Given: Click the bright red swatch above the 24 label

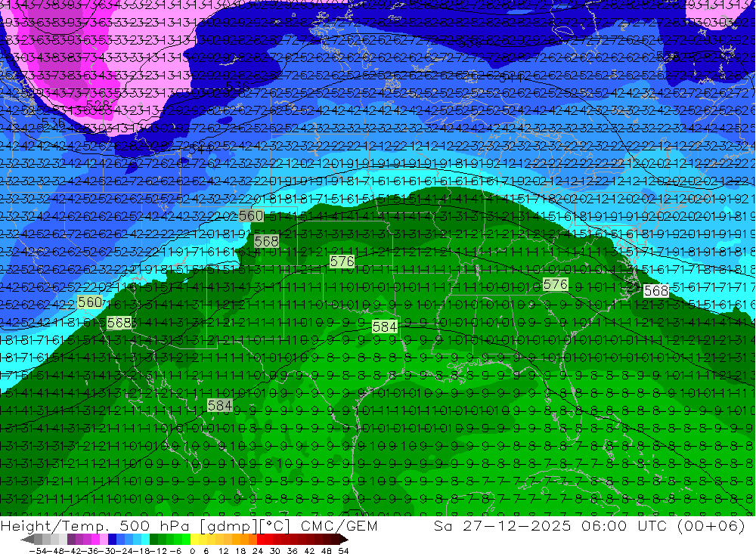Looking at the screenshot, I should click(x=261, y=540).
